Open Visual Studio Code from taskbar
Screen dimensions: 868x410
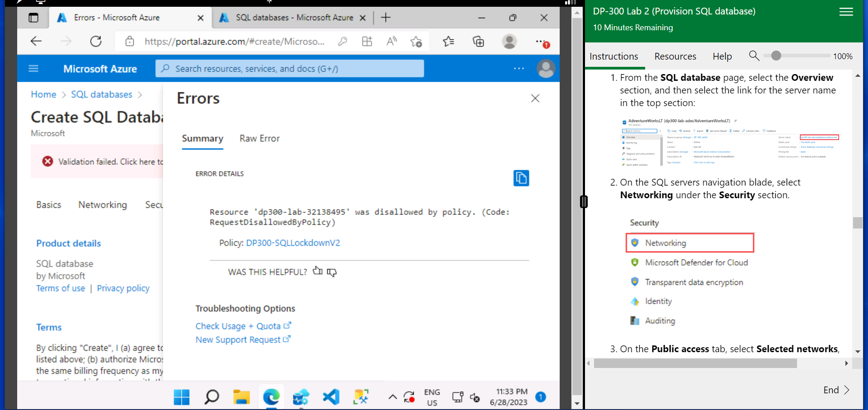point(331,397)
